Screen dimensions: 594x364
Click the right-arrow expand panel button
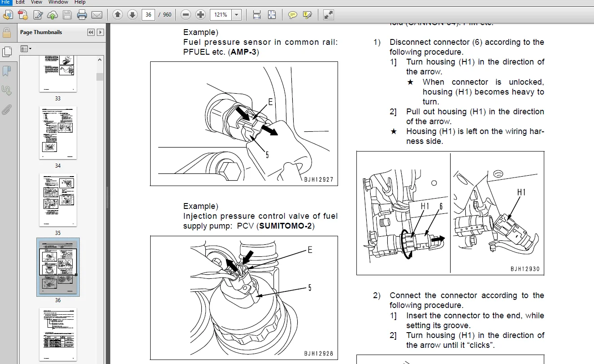click(x=100, y=32)
